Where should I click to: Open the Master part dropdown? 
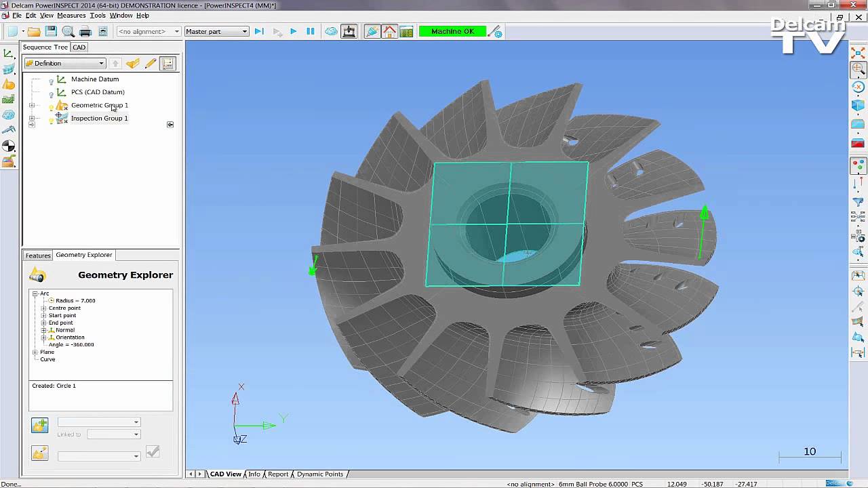tap(216, 31)
